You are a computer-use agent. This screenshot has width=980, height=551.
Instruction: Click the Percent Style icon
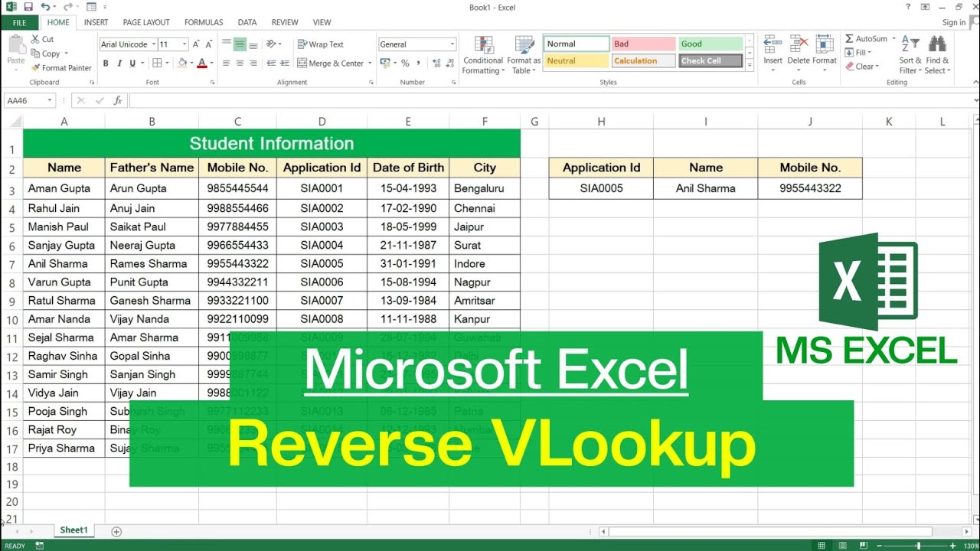point(405,64)
